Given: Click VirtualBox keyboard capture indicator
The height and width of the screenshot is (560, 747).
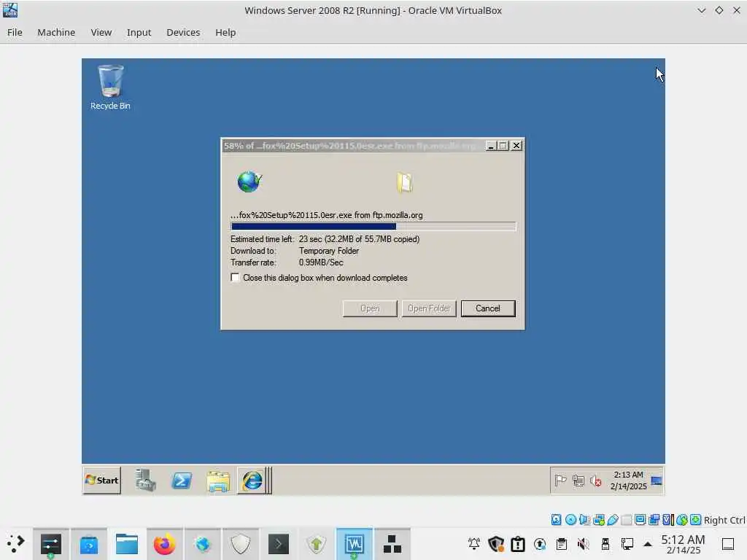Looking at the screenshot, I should pos(695,519).
